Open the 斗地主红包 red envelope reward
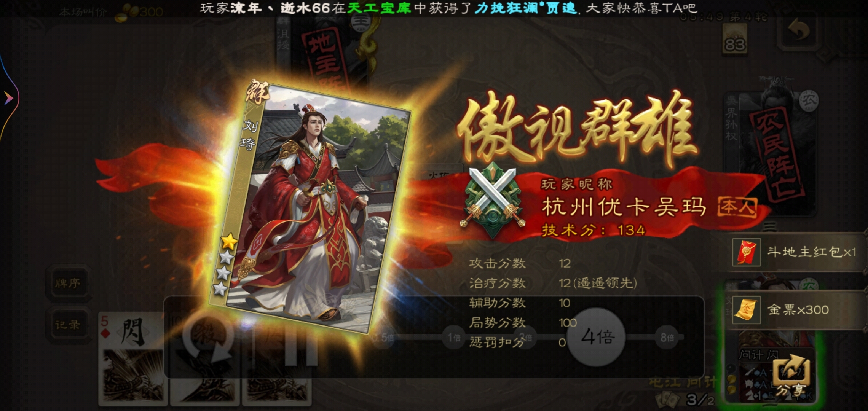This screenshot has height=411, width=868. tap(796, 252)
